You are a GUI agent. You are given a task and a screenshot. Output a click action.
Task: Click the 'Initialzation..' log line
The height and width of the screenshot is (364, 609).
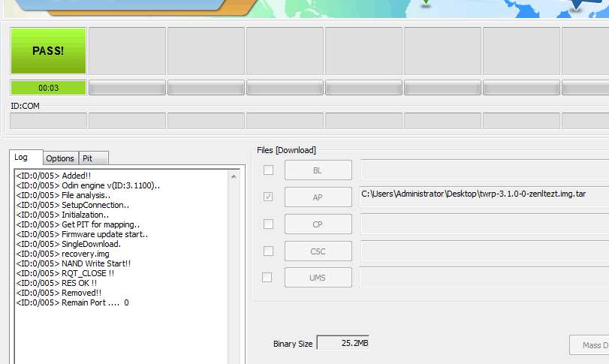(x=62, y=215)
